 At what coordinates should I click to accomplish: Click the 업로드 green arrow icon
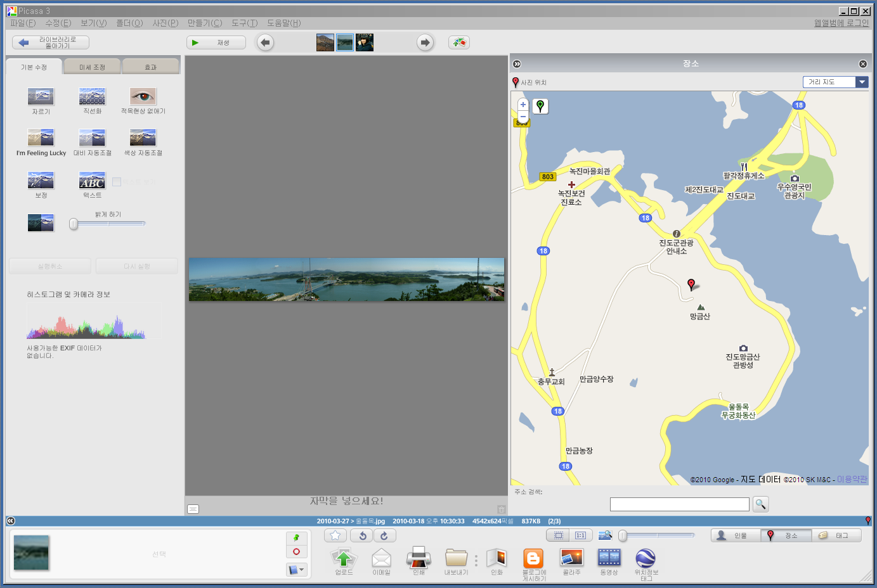pos(344,558)
